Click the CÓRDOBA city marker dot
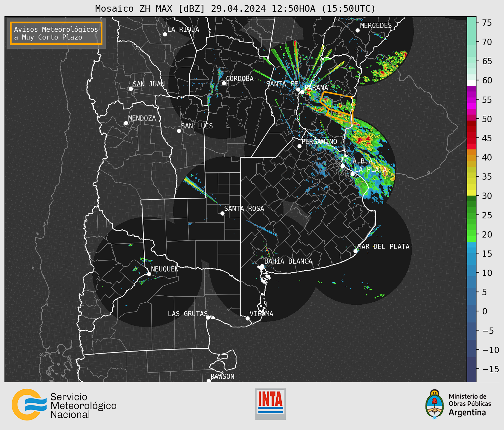The height and width of the screenshot is (430, 504). click(224, 83)
